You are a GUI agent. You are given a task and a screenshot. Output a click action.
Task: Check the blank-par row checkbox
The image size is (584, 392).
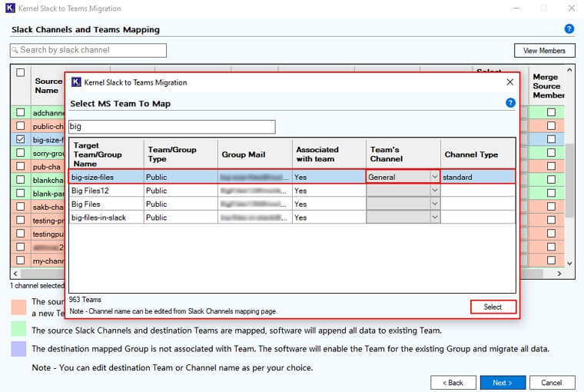[21, 193]
